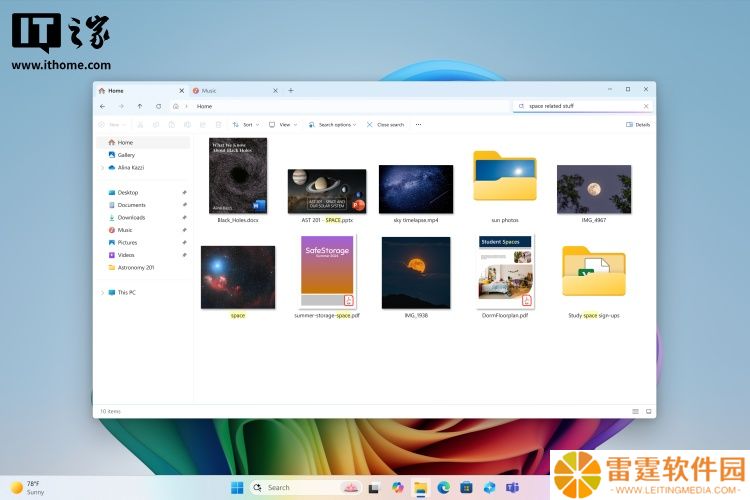750x500 pixels.
Task: Click the Paste icon in toolbar
Action: [171, 124]
